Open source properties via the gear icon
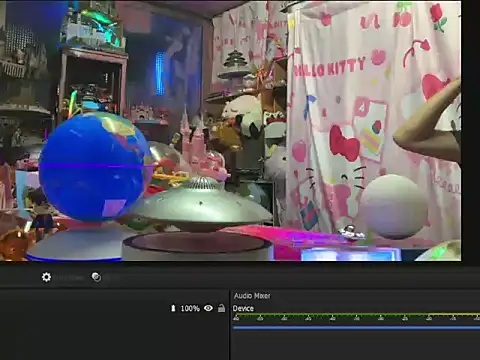The width and height of the screenshot is (480, 360). click(x=46, y=277)
